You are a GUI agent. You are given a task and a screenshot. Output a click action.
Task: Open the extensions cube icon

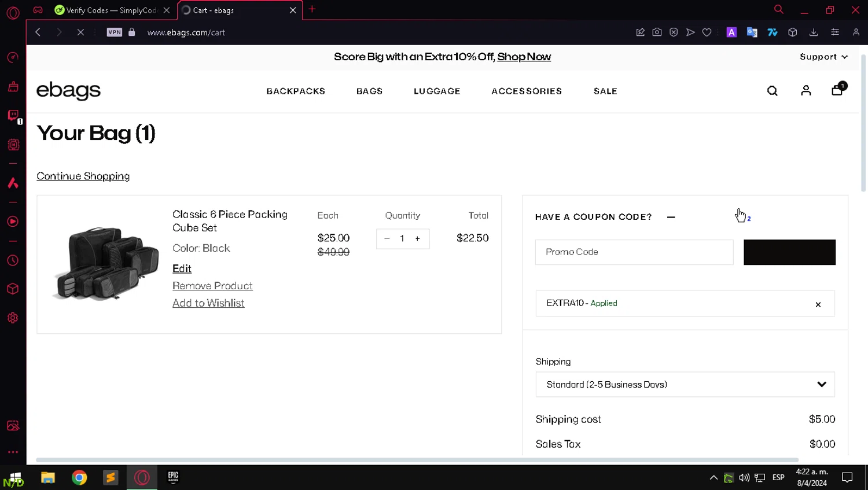(793, 32)
